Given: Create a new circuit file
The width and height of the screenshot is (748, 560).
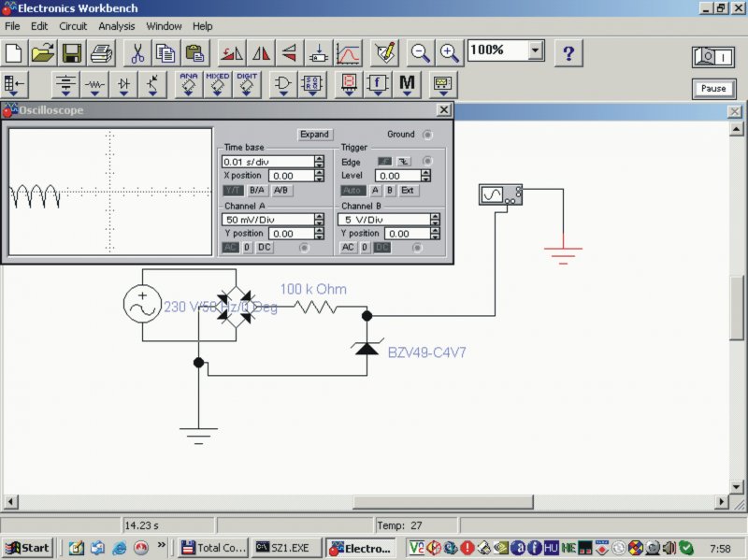Looking at the screenshot, I should pyautogui.click(x=14, y=52).
